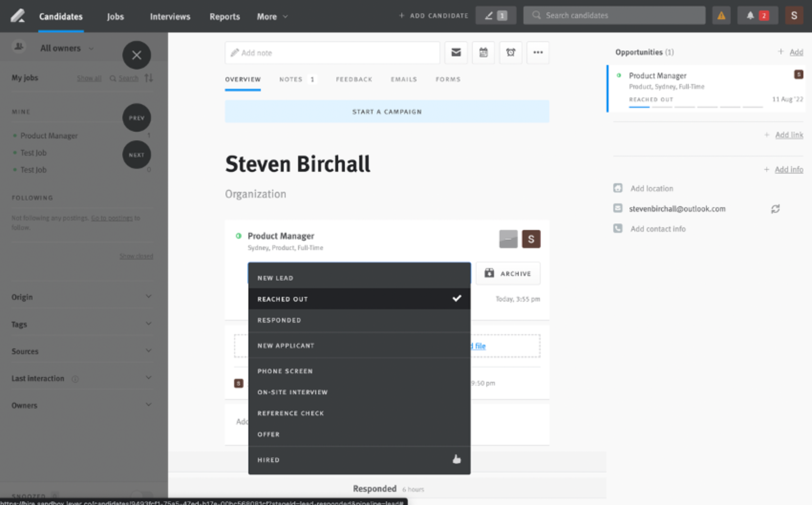
Task: Switch to the Feedback tab
Action: pos(354,79)
